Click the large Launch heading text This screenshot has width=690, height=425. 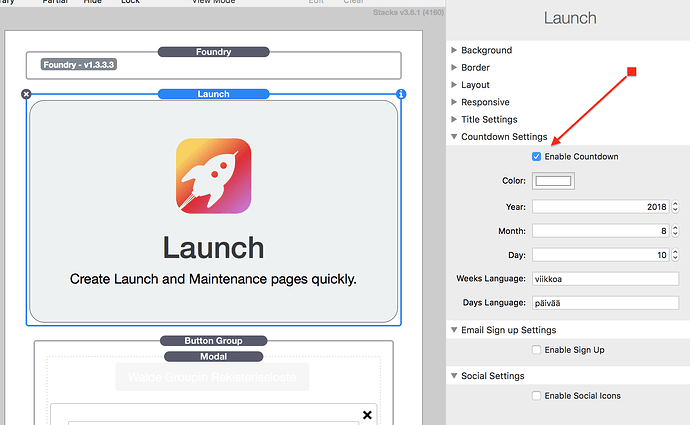(x=213, y=248)
